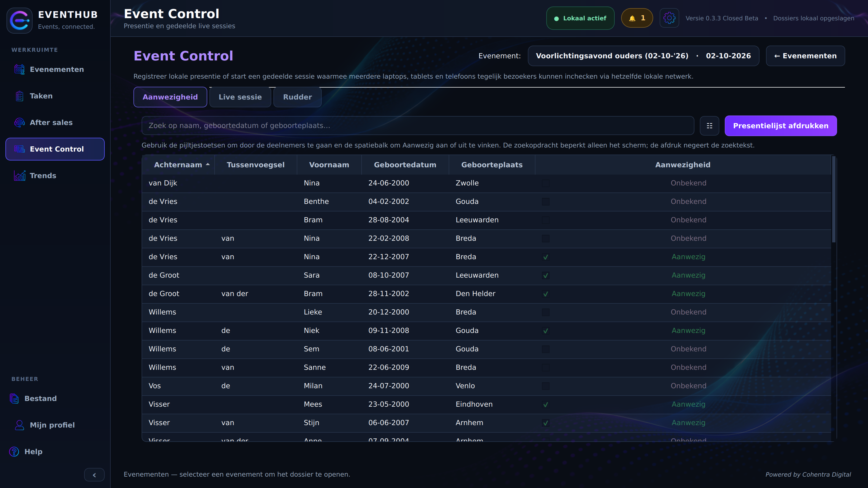Uncheck presence for Visser Stijn

[x=545, y=423]
